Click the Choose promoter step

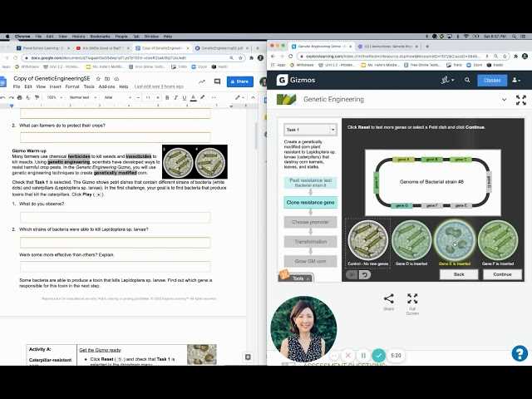[x=310, y=222]
